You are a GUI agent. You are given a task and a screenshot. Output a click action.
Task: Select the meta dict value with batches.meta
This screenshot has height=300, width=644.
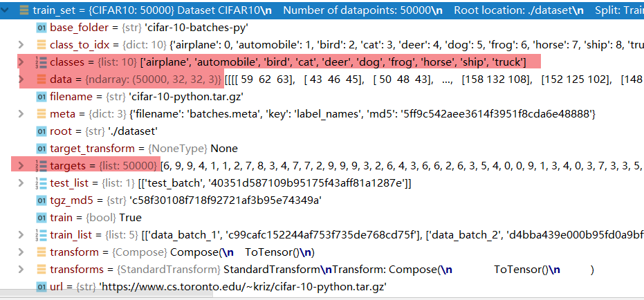(362, 113)
